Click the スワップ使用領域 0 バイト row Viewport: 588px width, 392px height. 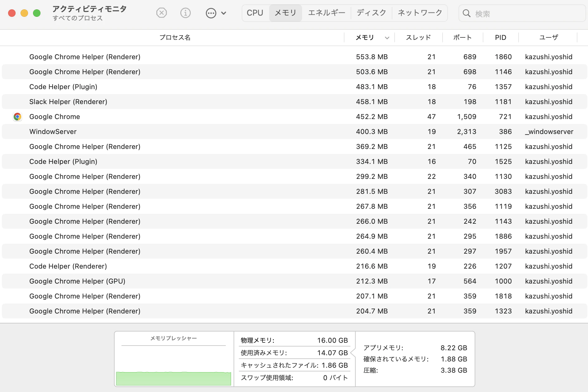(x=294, y=378)
